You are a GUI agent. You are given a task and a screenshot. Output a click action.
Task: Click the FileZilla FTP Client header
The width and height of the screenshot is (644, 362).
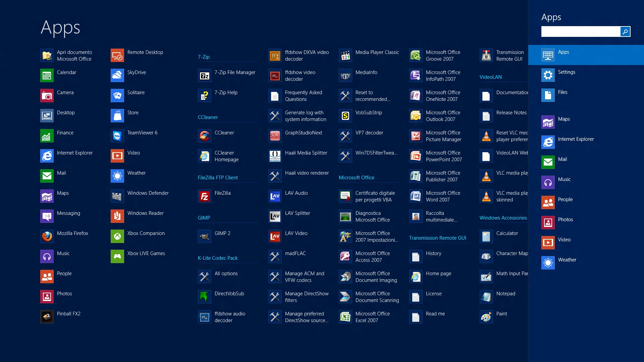[x=218, y=177]
